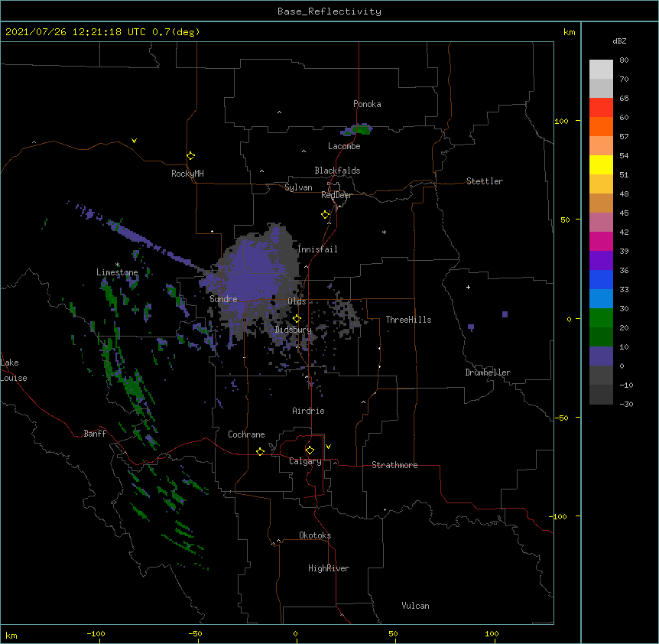Click the white asterisk east of Innisfail

[x=384, y=232]
